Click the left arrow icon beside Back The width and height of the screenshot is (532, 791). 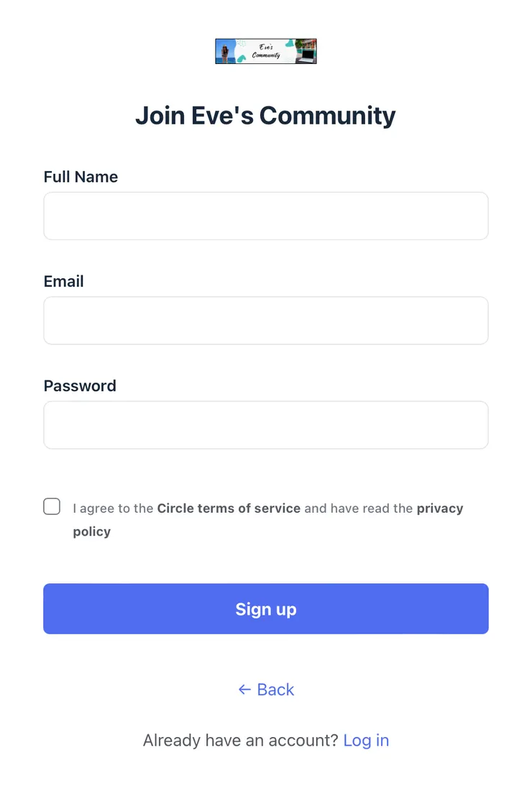coord(244,690)
